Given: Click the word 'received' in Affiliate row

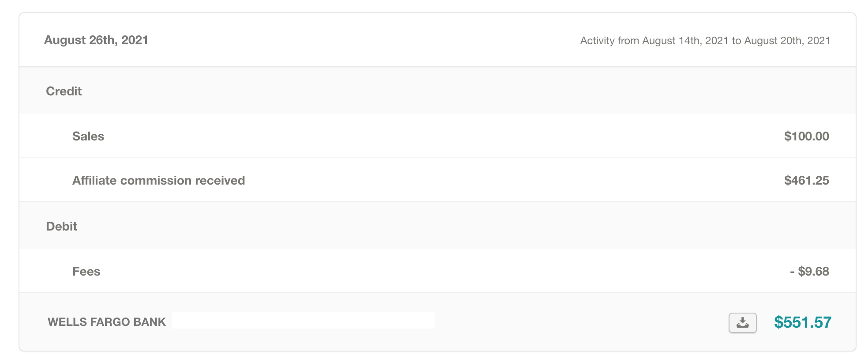Looking at the screenshot, I should [220, 181].
